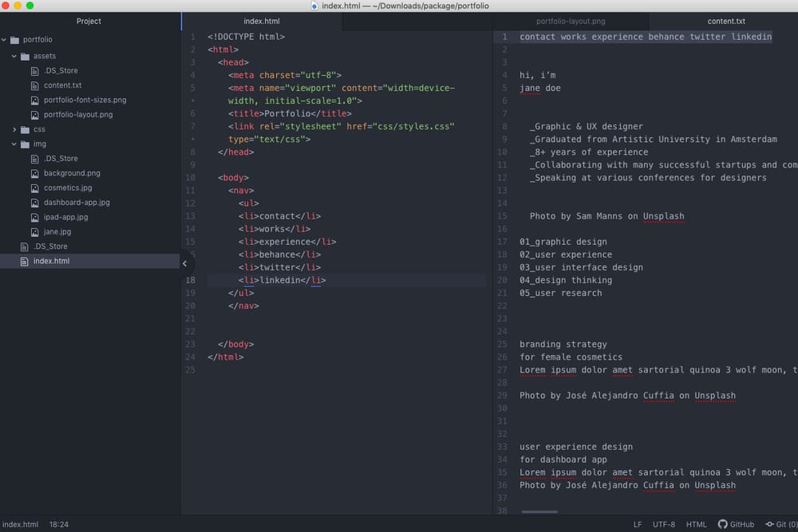
Task: Select the index.html editor tab
Action: pos(262,22)
